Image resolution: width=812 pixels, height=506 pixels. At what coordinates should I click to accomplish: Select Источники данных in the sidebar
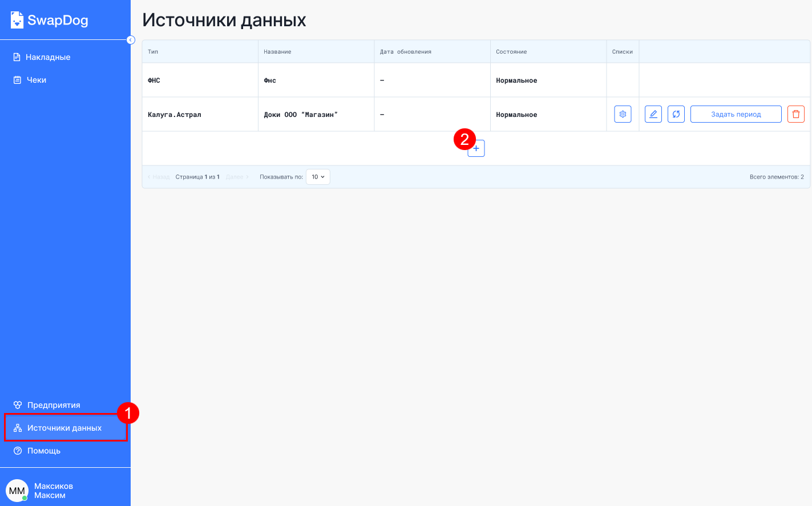(x=64, y=428)
